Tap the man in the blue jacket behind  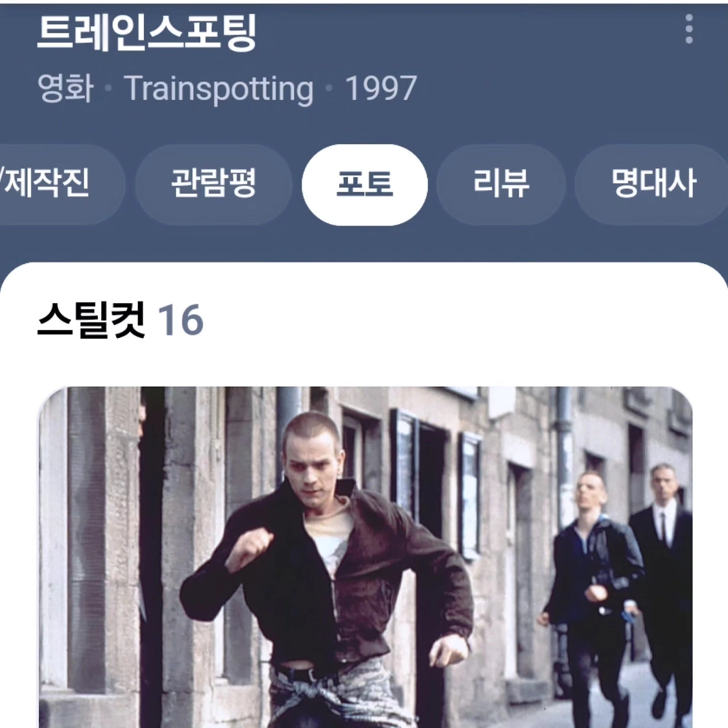click(591, 591)
